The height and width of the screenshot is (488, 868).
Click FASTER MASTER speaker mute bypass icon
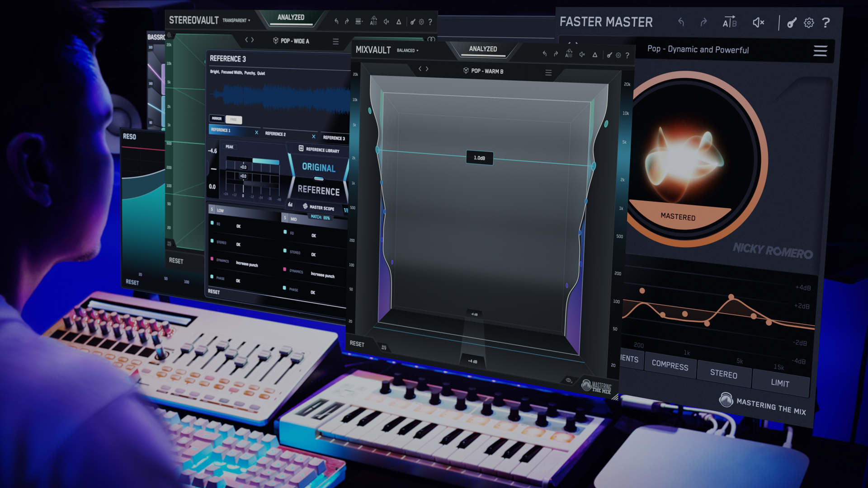tap(758, 22)
